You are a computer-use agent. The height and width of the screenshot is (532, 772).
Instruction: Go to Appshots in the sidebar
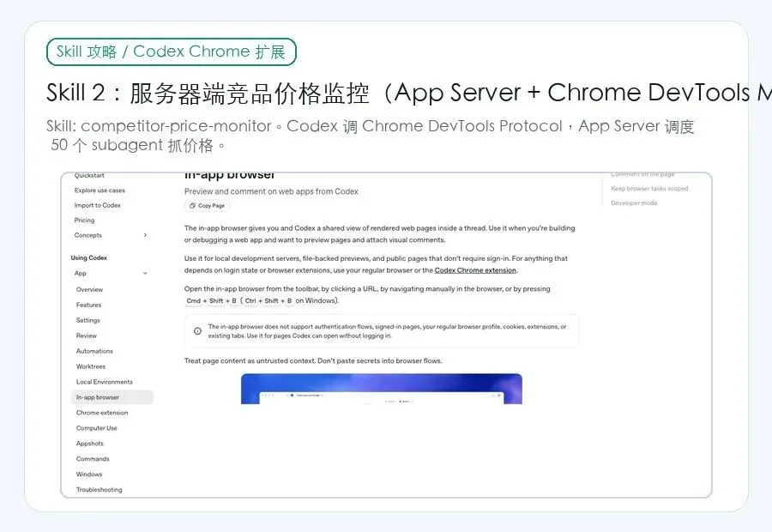(89, 444)
